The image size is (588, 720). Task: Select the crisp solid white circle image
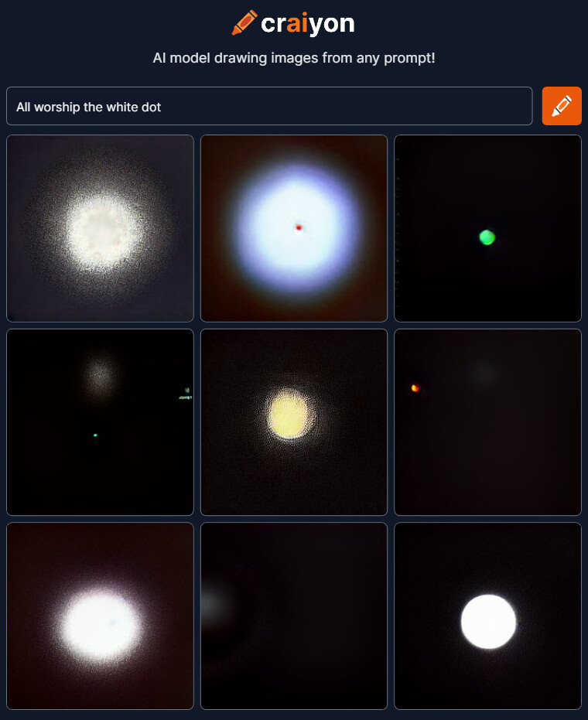[488, 616]
